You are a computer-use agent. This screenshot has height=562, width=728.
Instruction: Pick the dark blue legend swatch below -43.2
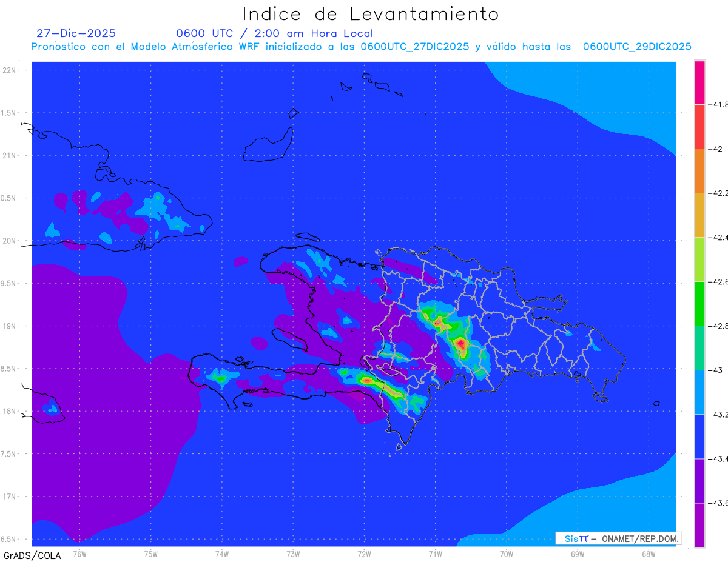699,437
